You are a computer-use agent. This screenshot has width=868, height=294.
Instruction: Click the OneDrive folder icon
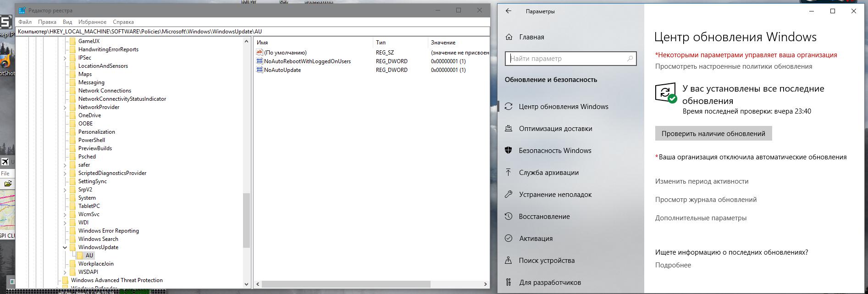(72, 115)
